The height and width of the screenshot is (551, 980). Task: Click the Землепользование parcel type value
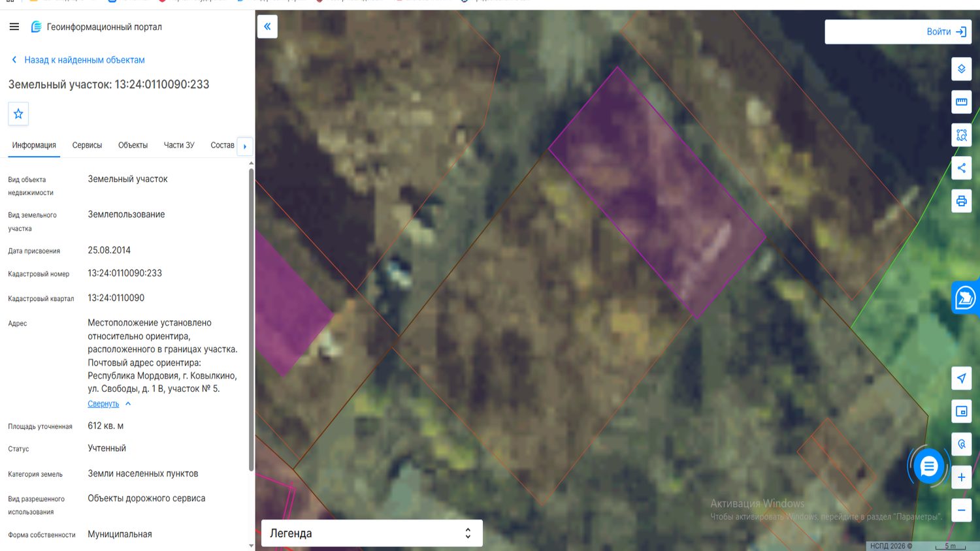point(127,215)
